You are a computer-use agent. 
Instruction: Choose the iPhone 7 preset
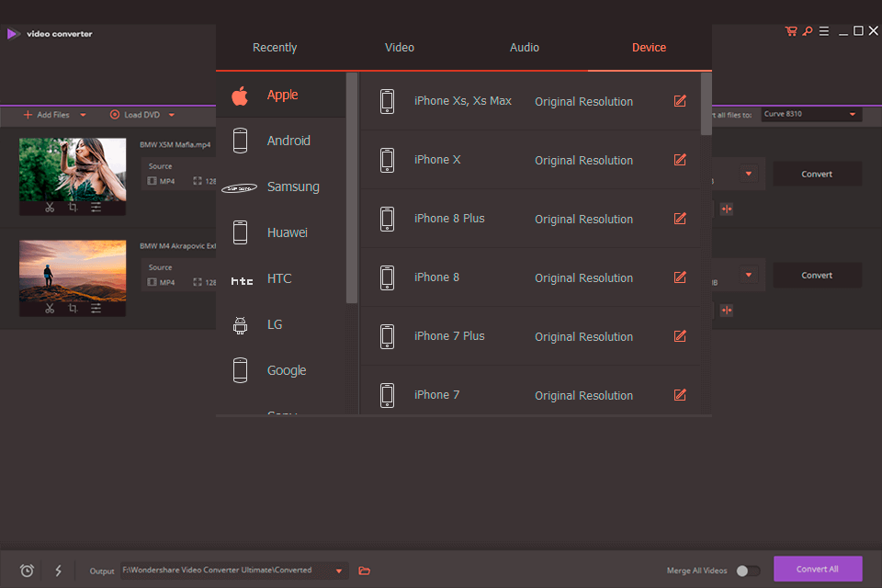pos(530,390)
